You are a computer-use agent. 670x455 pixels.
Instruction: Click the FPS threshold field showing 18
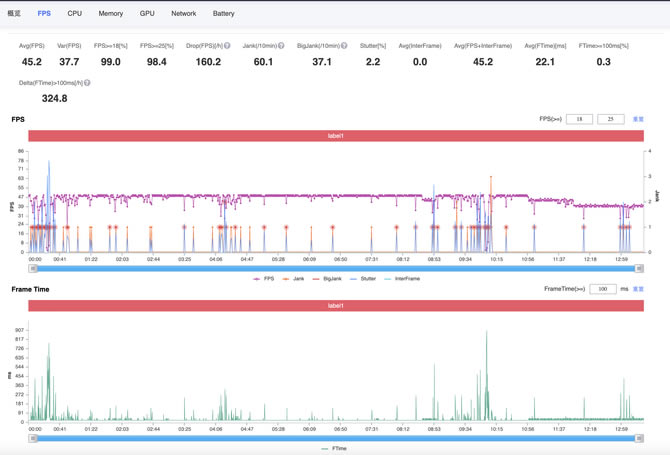point(579,119)
